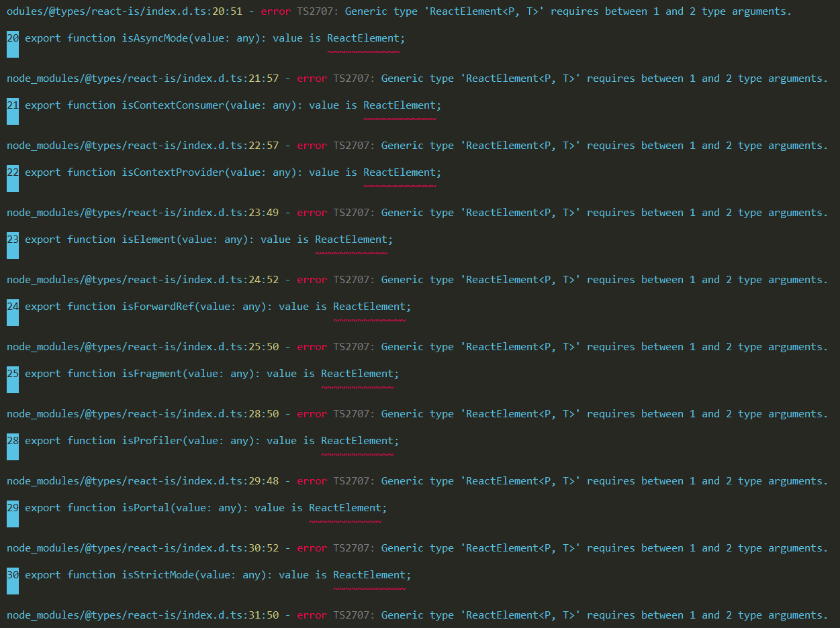Click highlighted line number 25

pyautogui.click(x=13, y=374)
